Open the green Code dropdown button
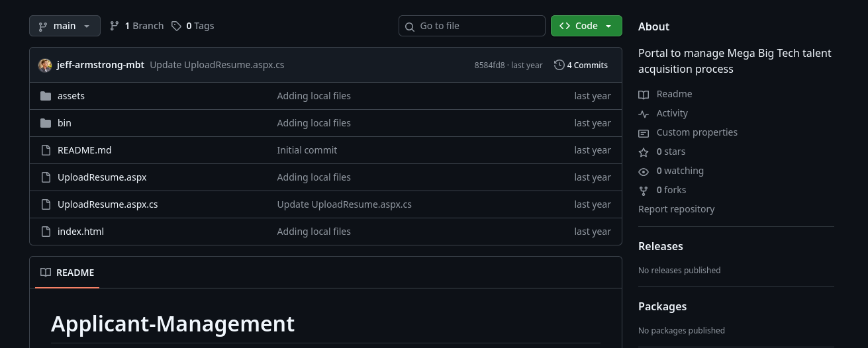Screen dimensions: 868x348 (587, 26)
